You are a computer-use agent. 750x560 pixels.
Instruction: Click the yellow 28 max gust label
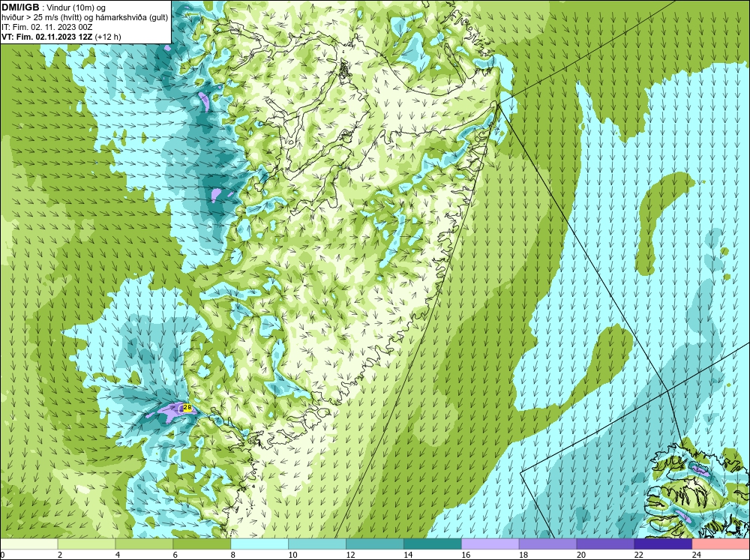click(x=188, y=408)
